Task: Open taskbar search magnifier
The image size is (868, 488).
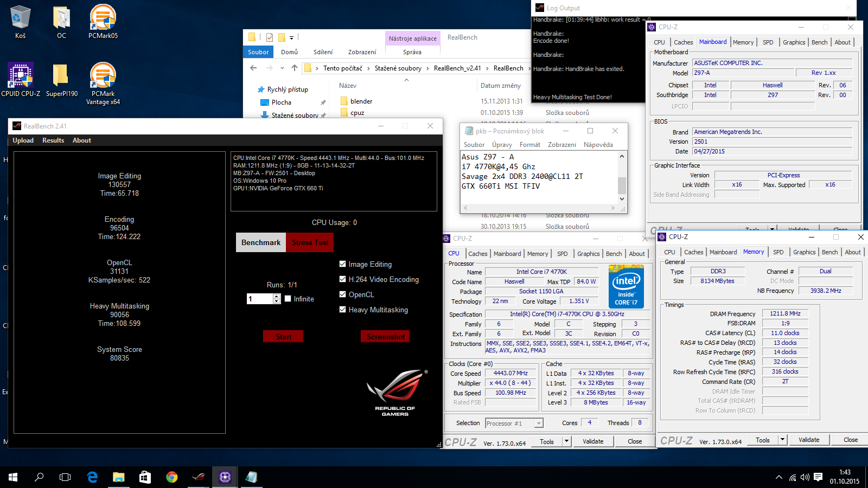Action: pos(39,477)
